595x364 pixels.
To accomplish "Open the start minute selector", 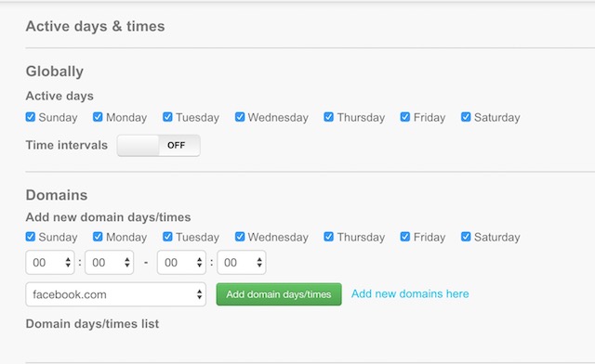I will coord(110,263).
